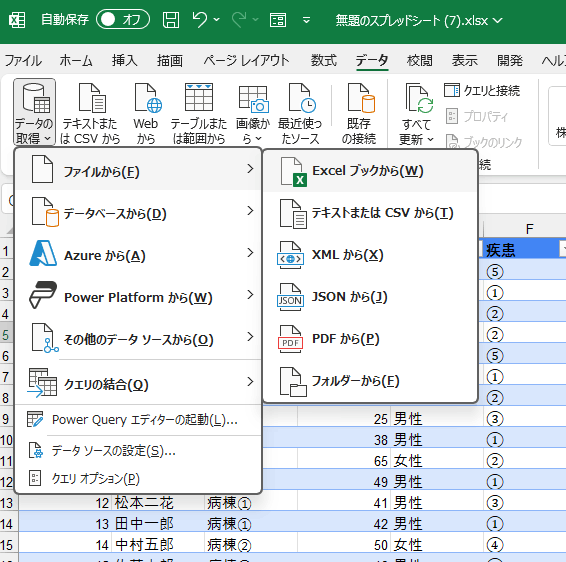Screen dimensions: 566x562
Task: Expand Power Platform から(W) submenu arrow
Action: [x=250, y=295]
